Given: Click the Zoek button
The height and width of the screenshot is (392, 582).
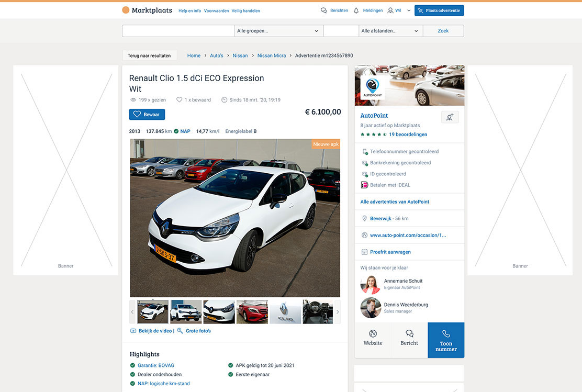Looking at the screenshot, I should (x=443, y=31).
